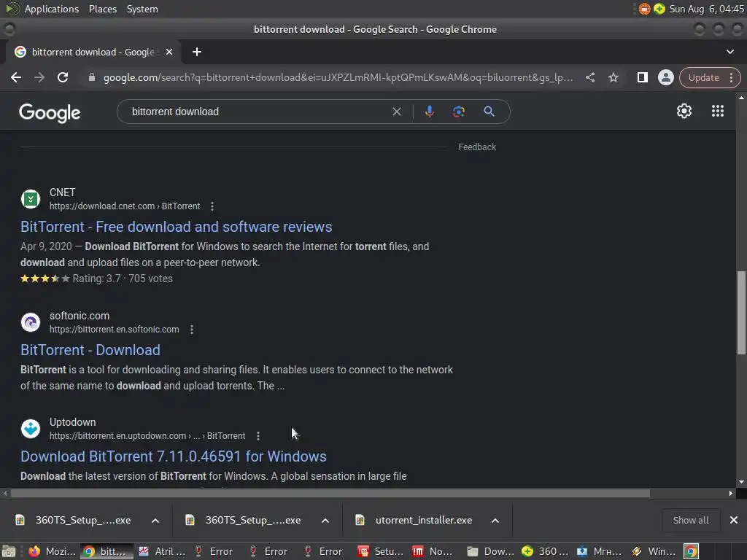Open BitTorrent - Free download and software reviews
This screenshot has height=560, width=747.
[177, 227]
